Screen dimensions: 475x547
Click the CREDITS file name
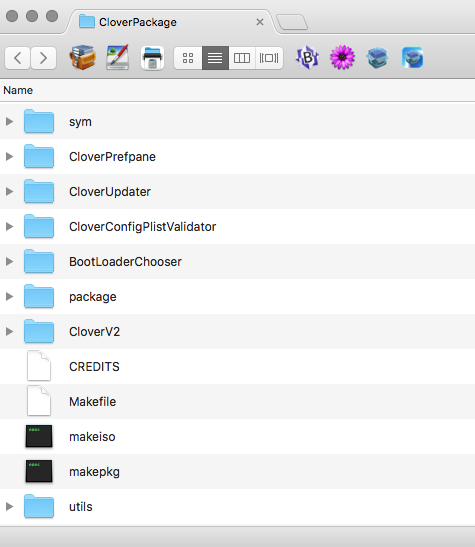(94, 367)
